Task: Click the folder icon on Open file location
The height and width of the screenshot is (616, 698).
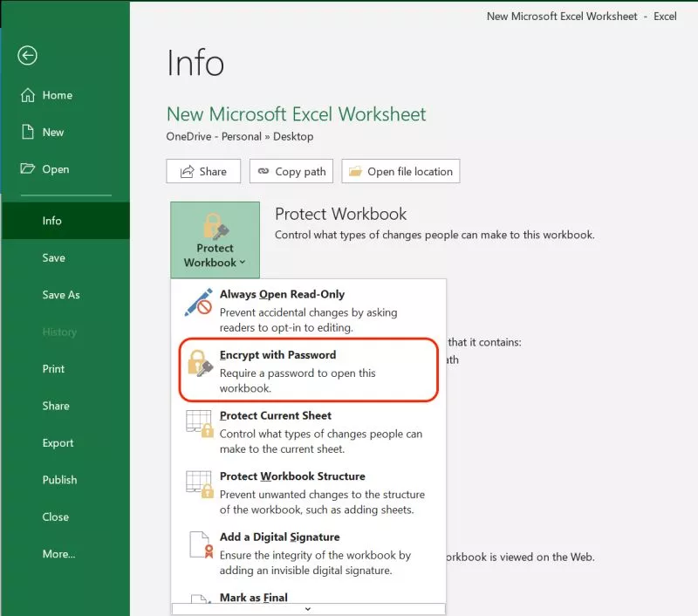Action: click(355, 171)
